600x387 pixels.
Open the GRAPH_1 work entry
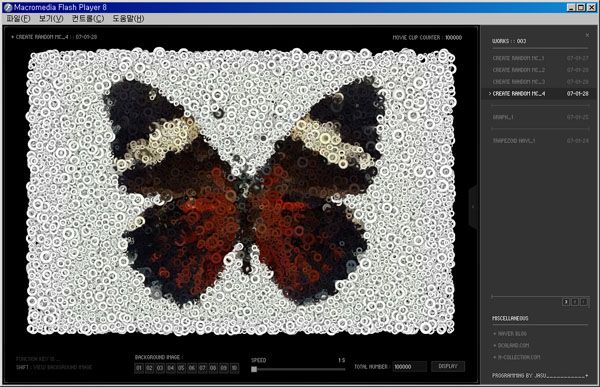[x=540, y=117]
